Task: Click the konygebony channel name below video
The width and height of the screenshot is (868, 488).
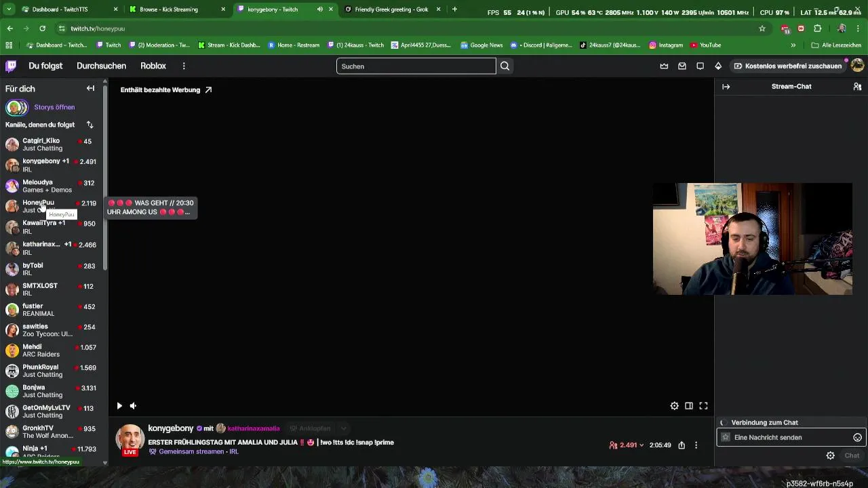Action: pyautogui.click(x=171, y=428)
